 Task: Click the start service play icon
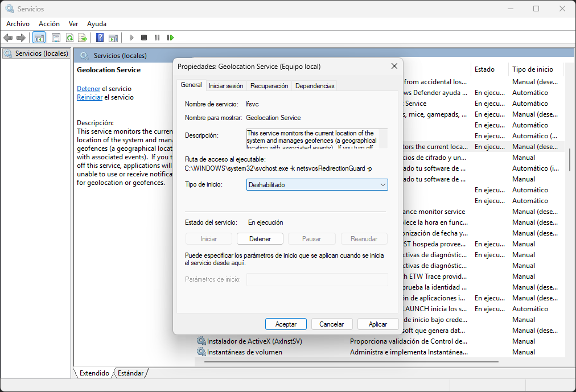coord(131,38)
